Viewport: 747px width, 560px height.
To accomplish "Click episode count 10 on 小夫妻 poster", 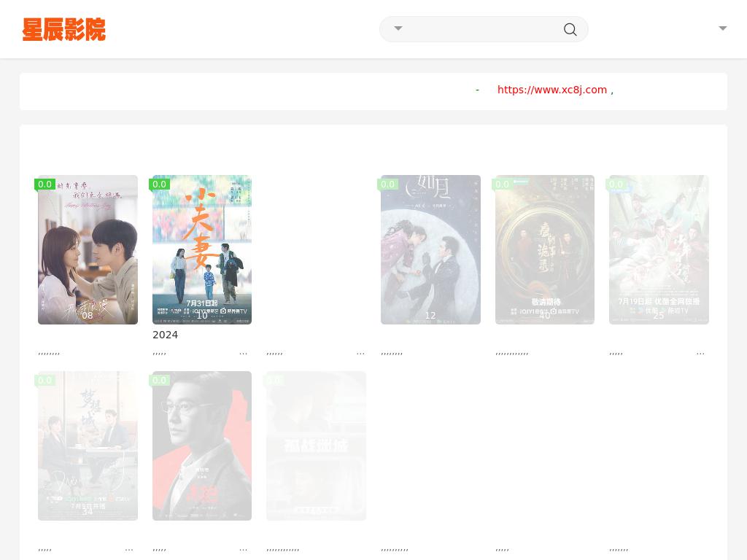I will [x=202, y=315].
